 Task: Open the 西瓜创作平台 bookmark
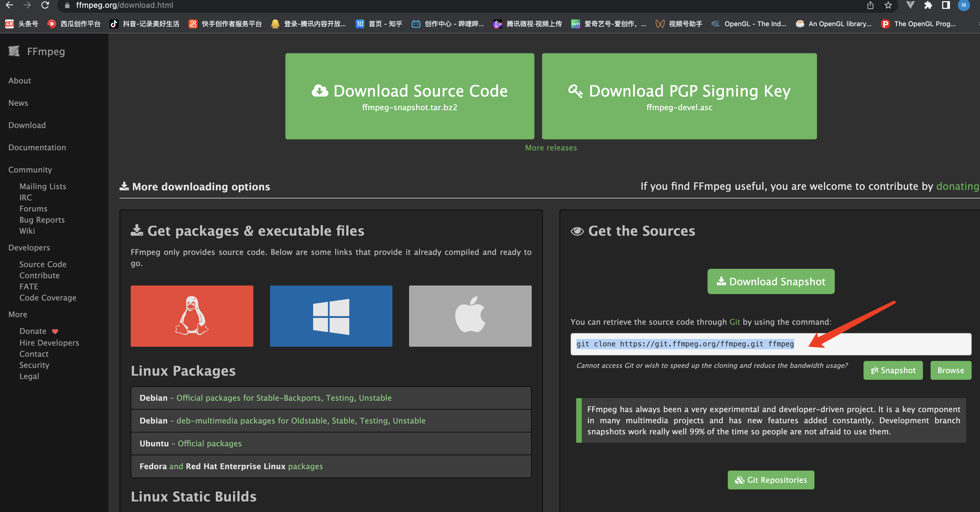(74, 24)
